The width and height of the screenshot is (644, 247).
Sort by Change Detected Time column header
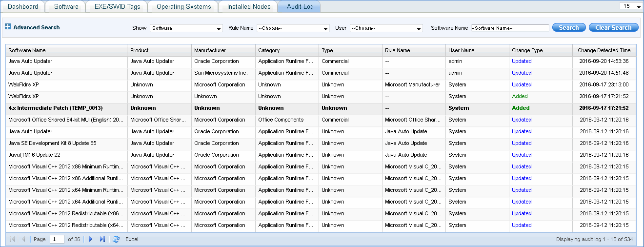[604, 50]
